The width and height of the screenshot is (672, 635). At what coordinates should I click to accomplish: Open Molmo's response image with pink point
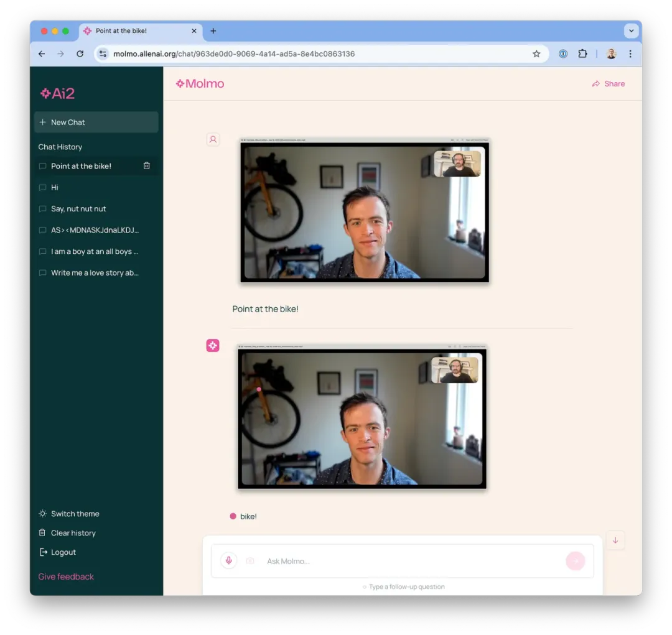click(x=362, y=417)
